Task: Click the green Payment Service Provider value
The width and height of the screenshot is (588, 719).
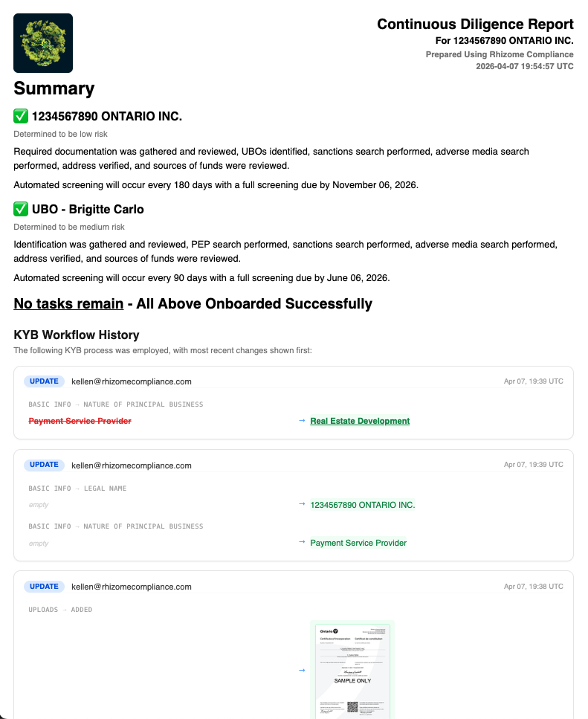Action: 358,543
